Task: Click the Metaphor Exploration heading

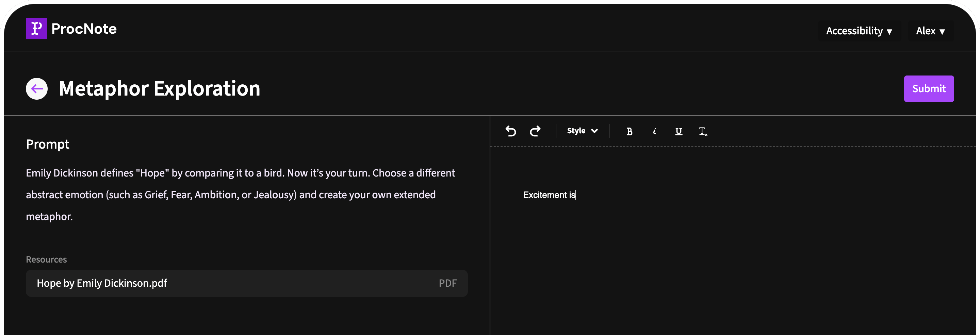Action: (159, 88)
